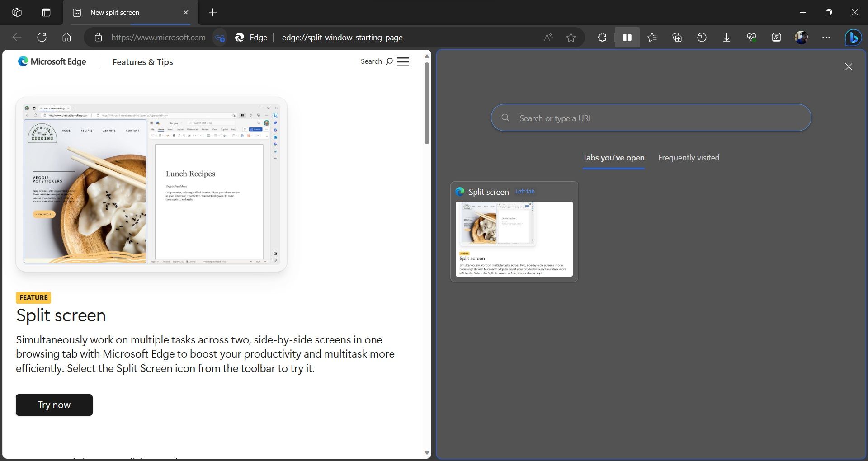Toggle the site permissions lock icon
The image size is (868, 461).
[98, 38]
